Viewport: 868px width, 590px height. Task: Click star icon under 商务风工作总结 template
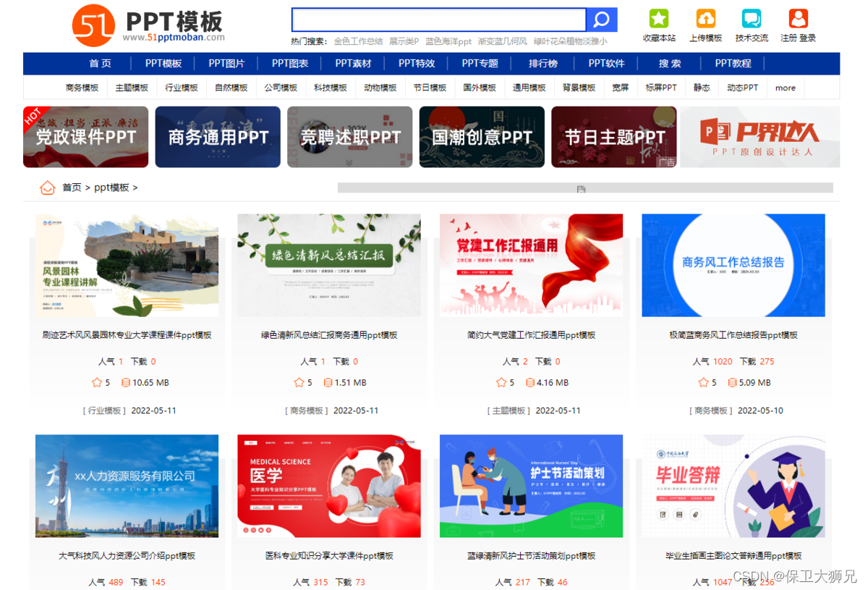pyautogui.click(x=703, y=382)
